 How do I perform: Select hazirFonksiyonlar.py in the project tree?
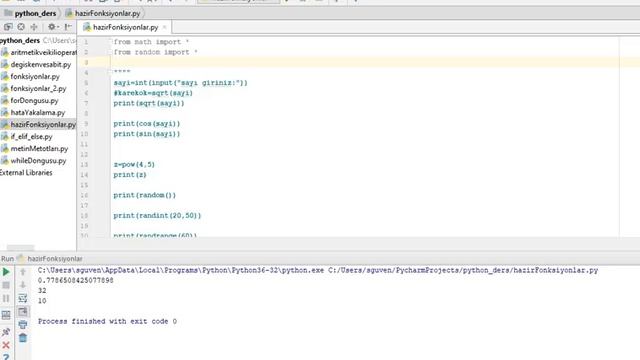coord(43,124)
